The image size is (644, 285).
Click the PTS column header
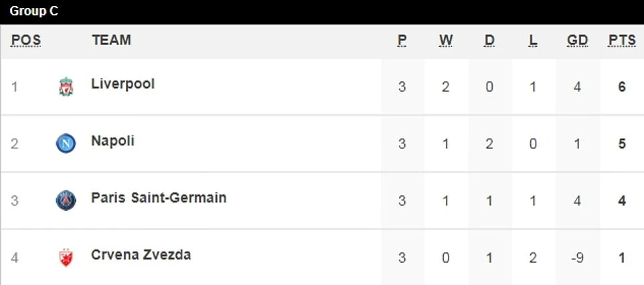point(622,40)
